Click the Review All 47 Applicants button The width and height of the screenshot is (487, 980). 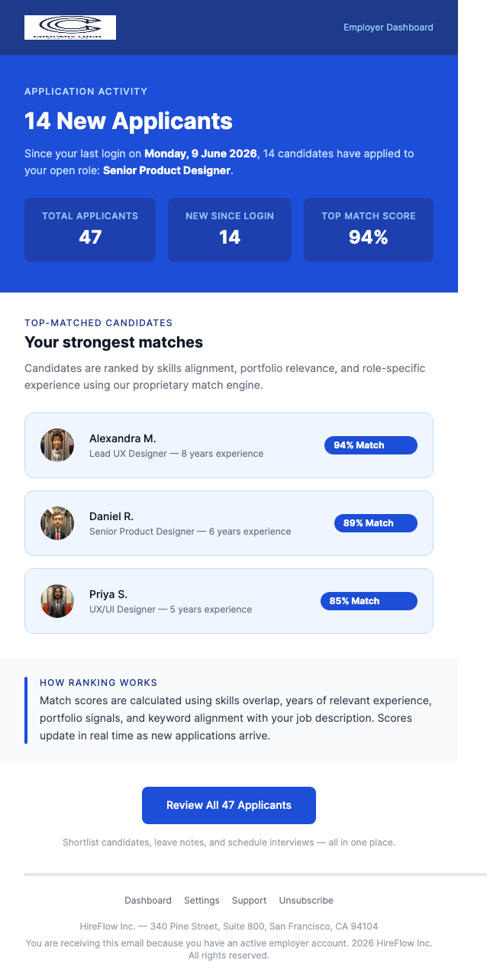228,805
